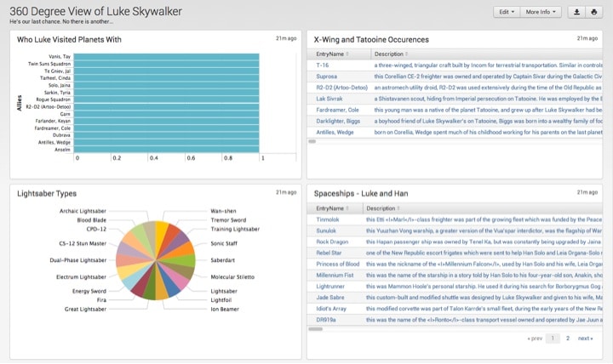Screen dimensions: 613x364
Task: Select the Princess of Blood entry
Action: click(x=338, y=264)
